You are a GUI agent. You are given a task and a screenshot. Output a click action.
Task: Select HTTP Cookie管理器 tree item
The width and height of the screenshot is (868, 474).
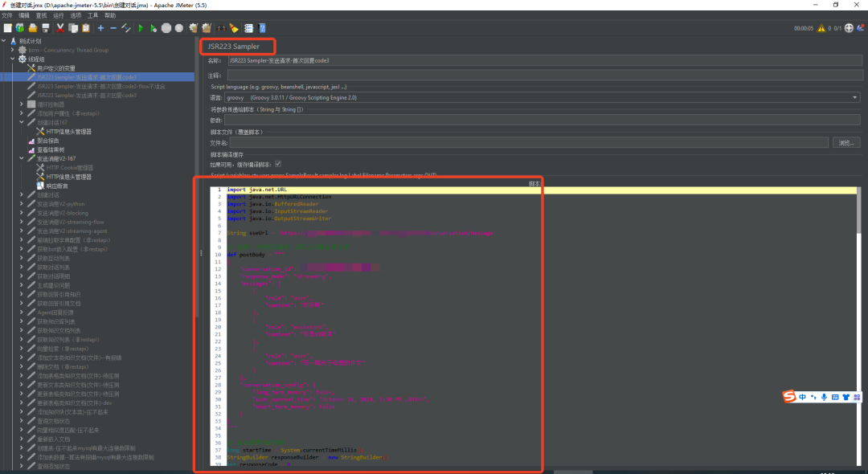point(70,168)
